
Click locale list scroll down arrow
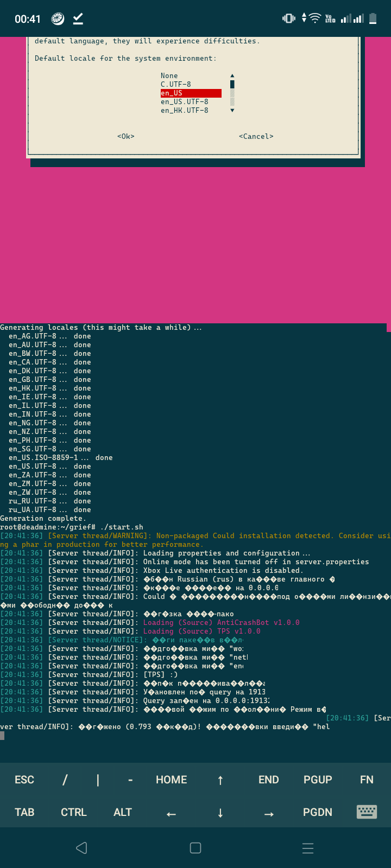[x=232, y=111]
